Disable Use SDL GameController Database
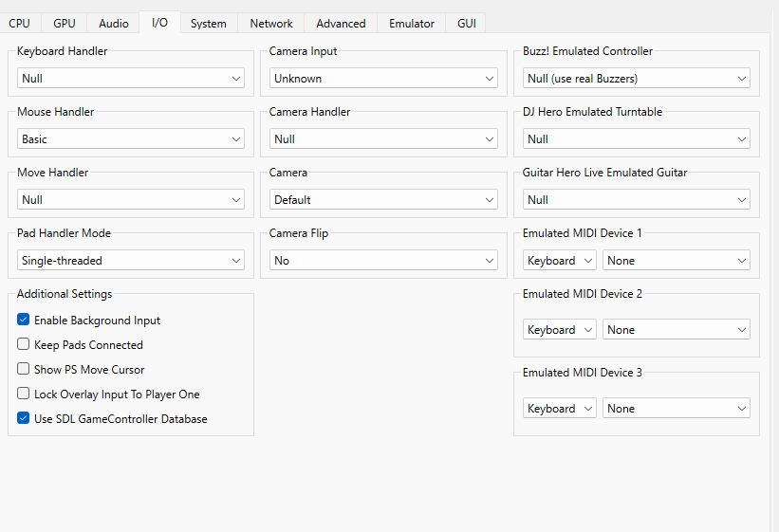Image resolution: width=779 pixels, height=532 pixels. click(24, 419)
